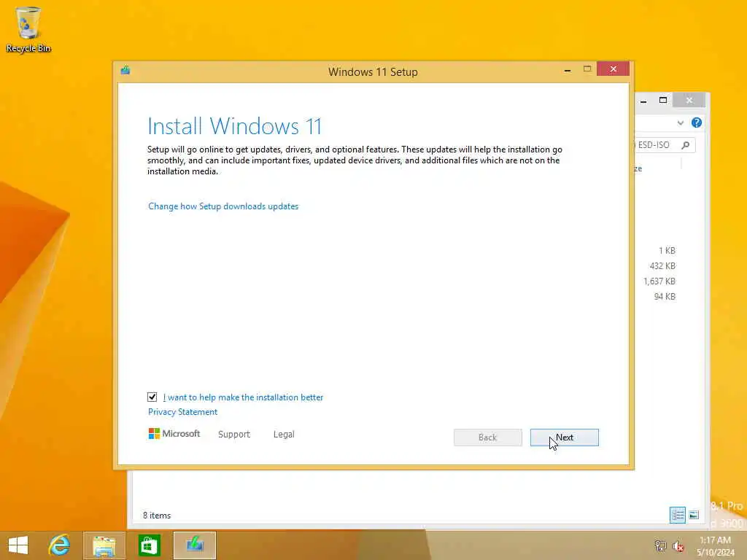Maximize the Explorer window behind Setup
The width and height of the screenshot is (747, 560).
tap(662, 100)
